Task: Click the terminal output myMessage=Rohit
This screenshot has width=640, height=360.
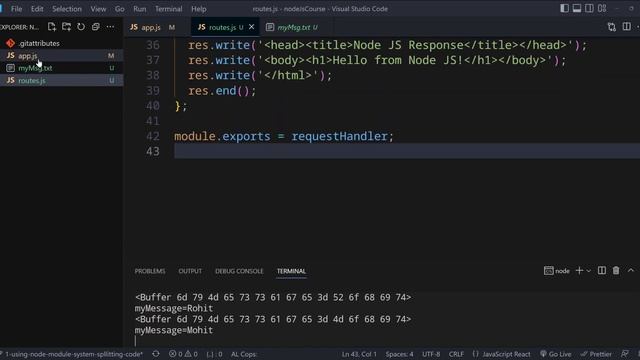Action: (174, 308)
